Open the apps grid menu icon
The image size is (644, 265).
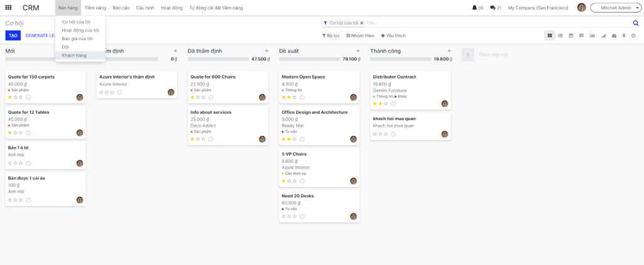tap(8, 8)
